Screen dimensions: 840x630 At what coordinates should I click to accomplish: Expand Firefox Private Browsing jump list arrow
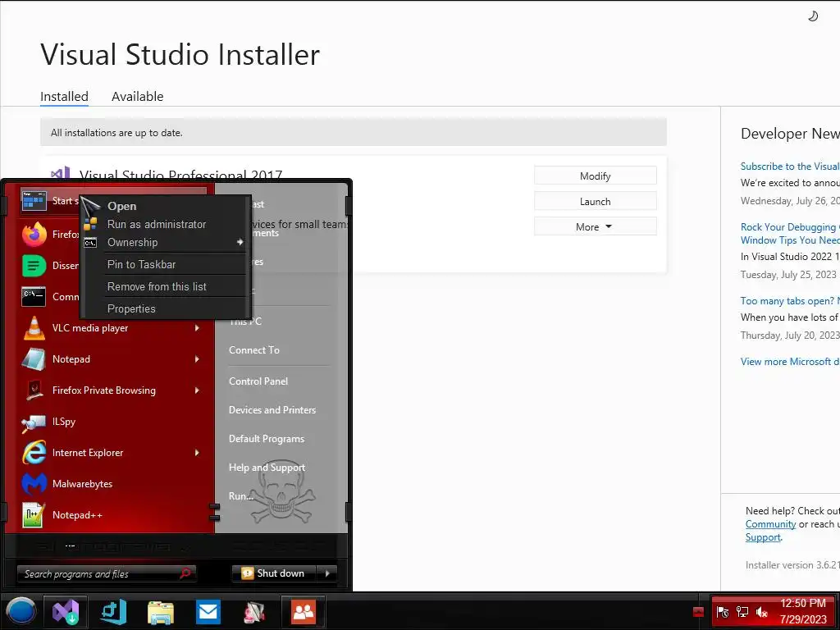pyautogui.click(x=197, y=390)
